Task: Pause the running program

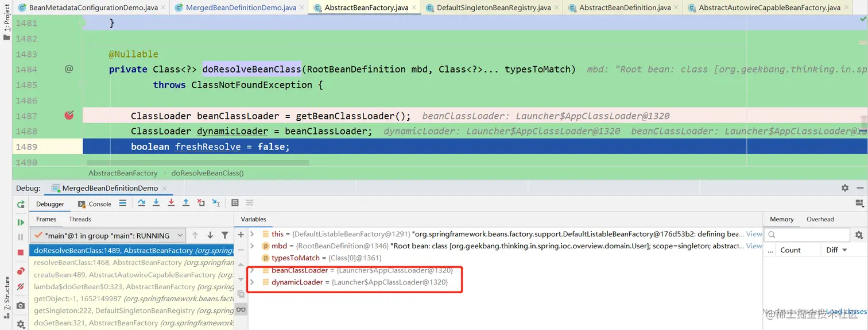Action: tap(21, 237)
